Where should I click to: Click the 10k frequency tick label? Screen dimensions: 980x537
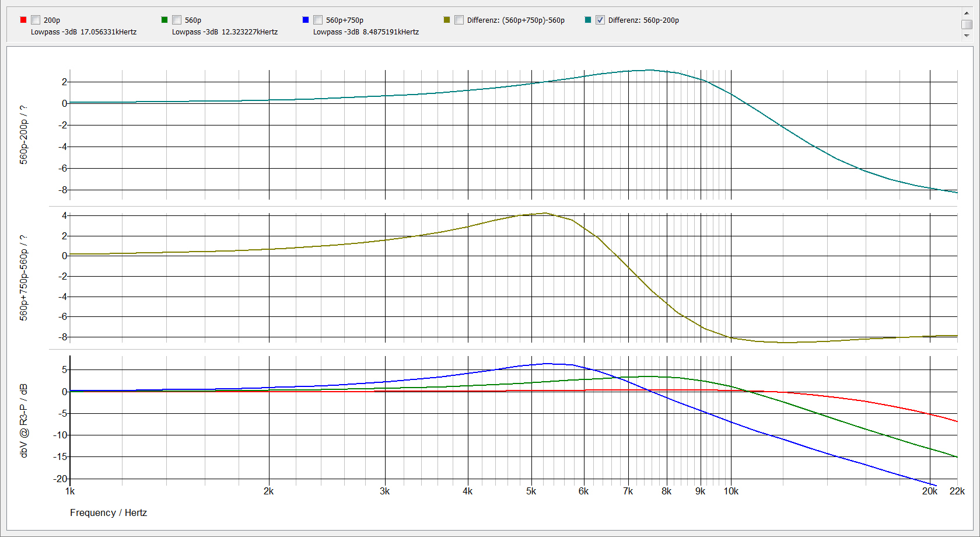tap(731, 491)
